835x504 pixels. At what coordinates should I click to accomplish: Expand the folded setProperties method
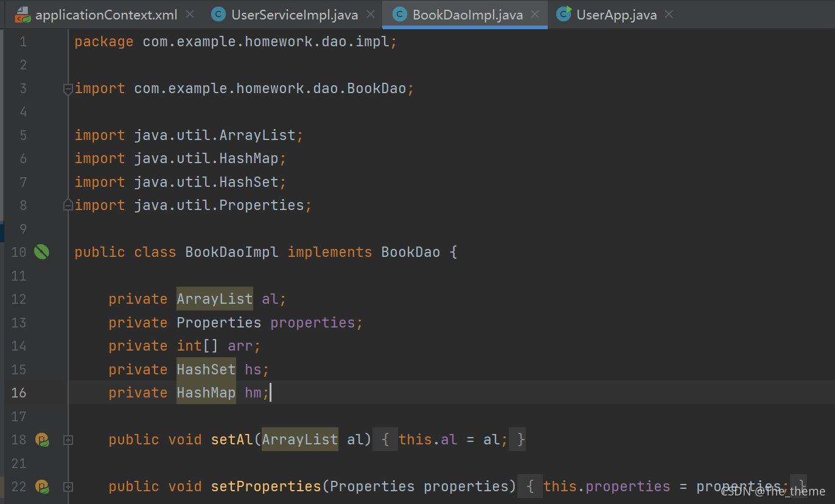[x=68, y=486]
